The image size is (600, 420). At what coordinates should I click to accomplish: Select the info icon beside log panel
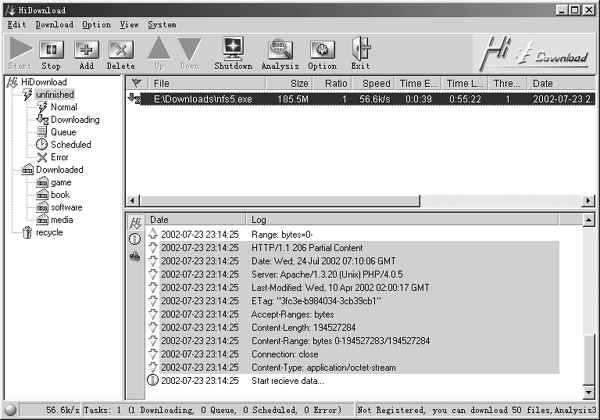click(135, 239)
